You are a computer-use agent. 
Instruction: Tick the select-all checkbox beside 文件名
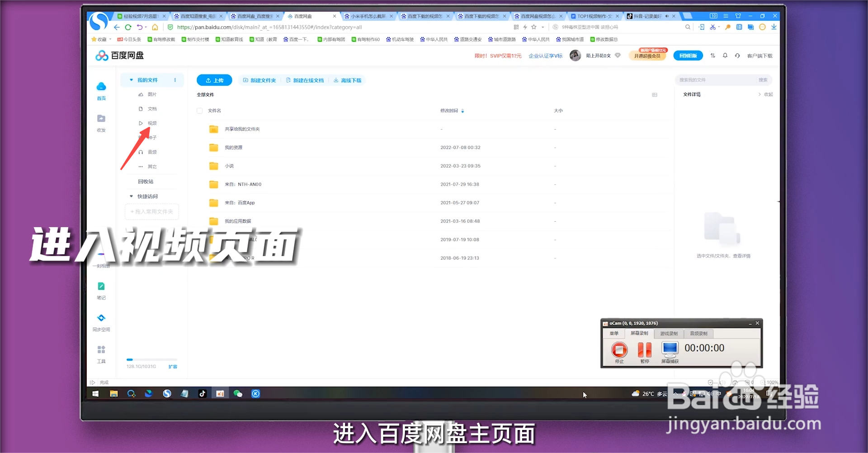point(199,111)
